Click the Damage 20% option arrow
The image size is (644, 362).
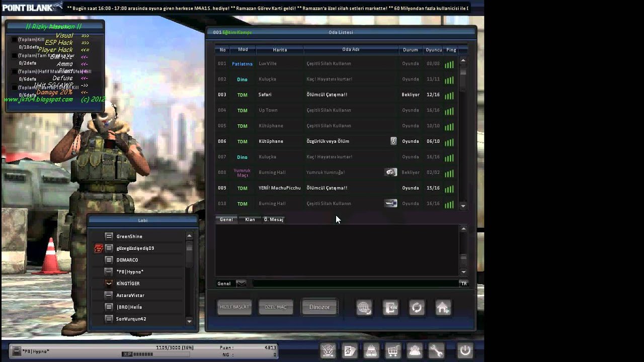[x=85, y=93]
